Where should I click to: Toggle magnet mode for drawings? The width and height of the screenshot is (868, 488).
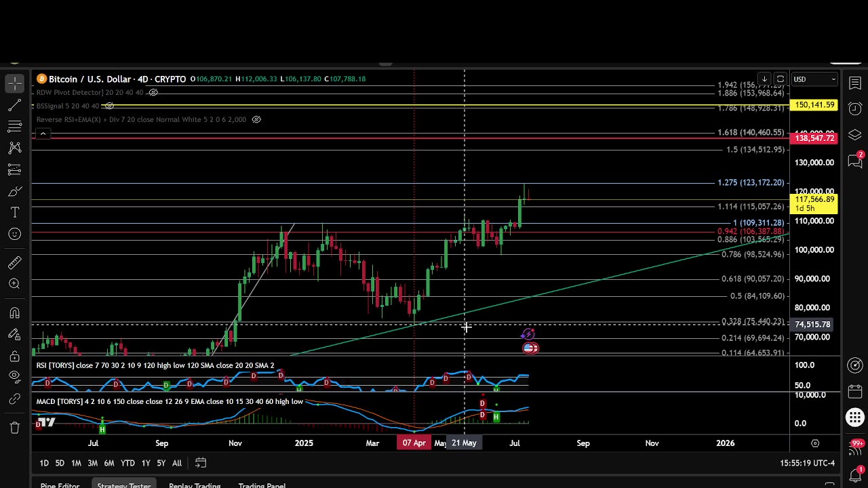14,312
